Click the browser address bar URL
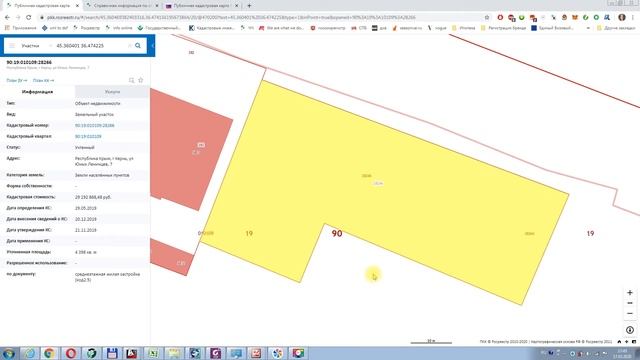 point(231,18)
